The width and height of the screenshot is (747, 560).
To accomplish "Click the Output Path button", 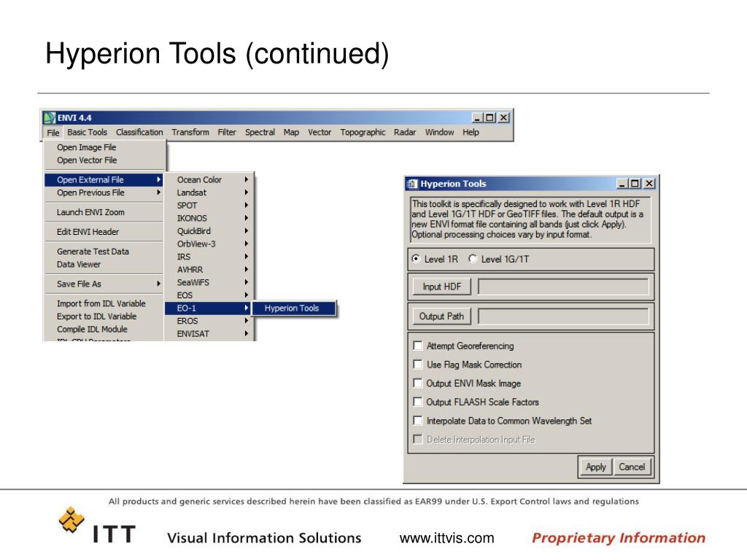I will [441, 316].
